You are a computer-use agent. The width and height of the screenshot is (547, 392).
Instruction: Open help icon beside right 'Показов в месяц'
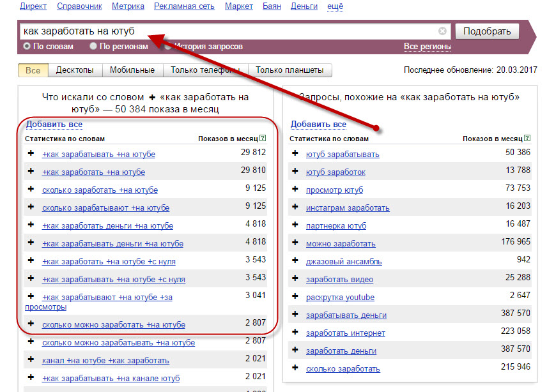pos(527,138)
